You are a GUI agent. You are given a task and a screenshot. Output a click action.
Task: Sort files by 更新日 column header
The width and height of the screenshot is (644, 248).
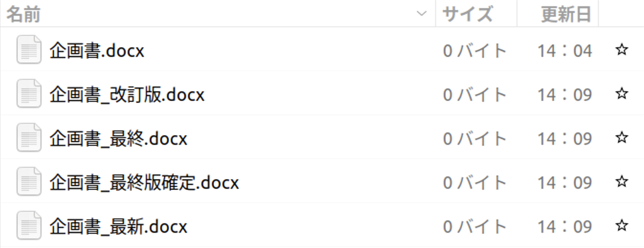click(566, 14)
